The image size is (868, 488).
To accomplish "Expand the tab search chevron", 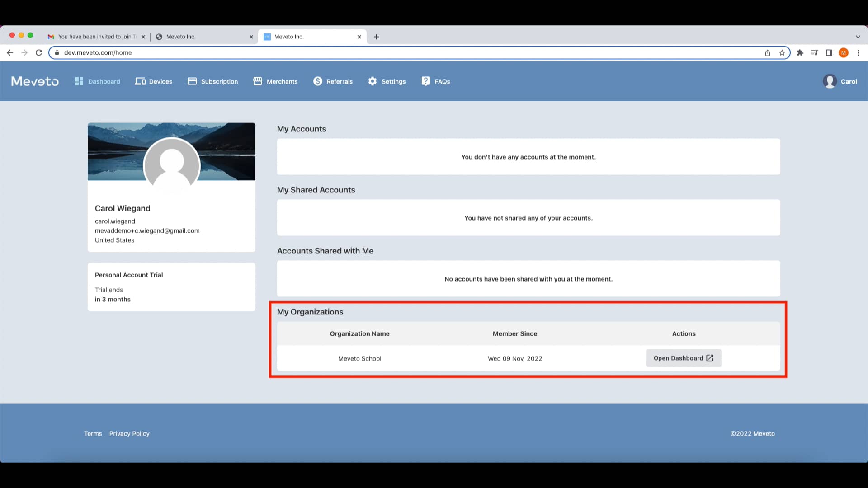I will click(x=858, y=37).
